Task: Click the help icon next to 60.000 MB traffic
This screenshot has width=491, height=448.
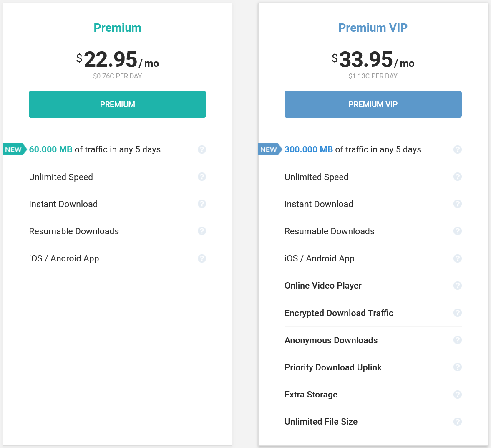Action: click(202, 149)
